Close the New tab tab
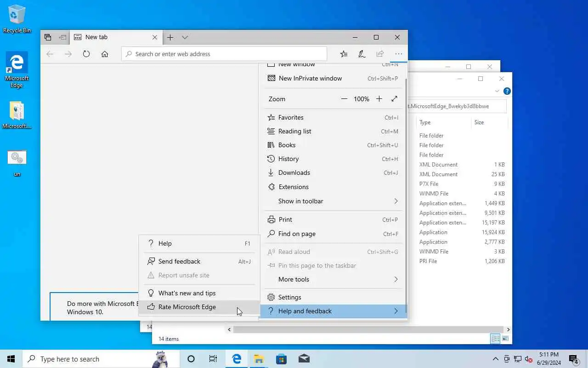This screenshot has height=368, width=588. coord(155,37)
